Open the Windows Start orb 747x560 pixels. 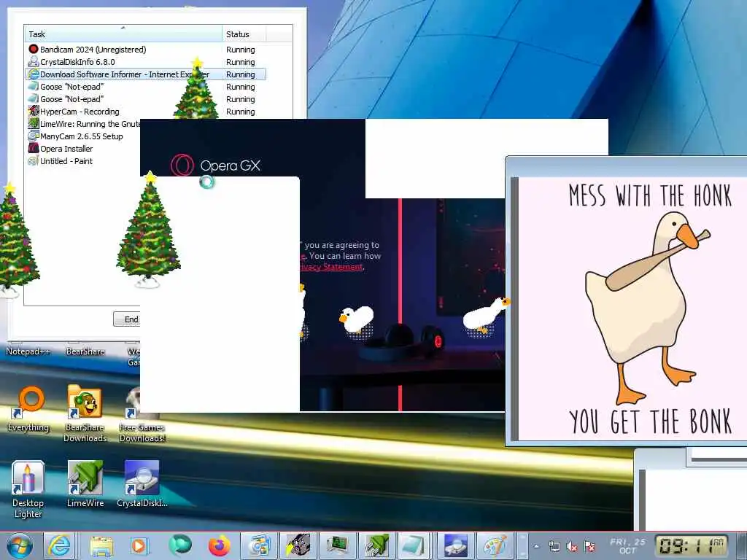pyautogui.click(x=18, y=545)
